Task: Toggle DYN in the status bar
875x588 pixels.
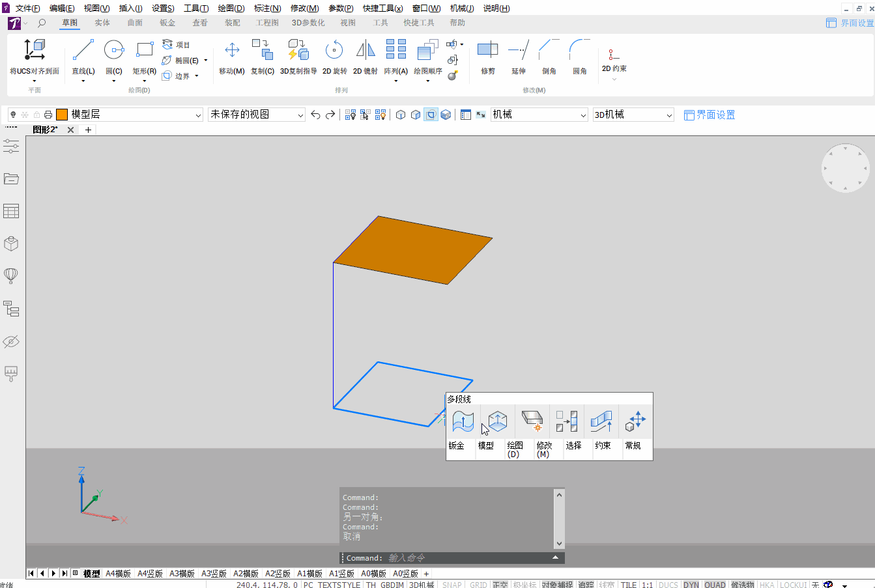Action: 691,585
